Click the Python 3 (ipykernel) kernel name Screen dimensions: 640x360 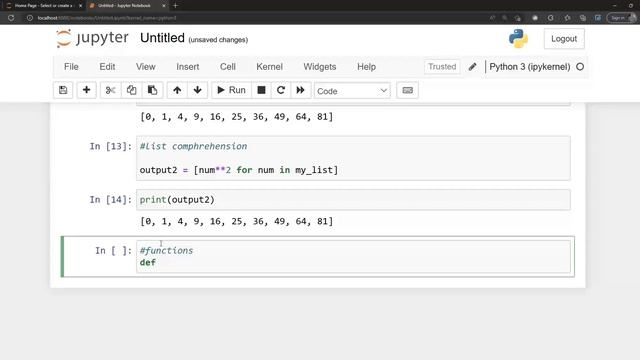tap(530, 67)
